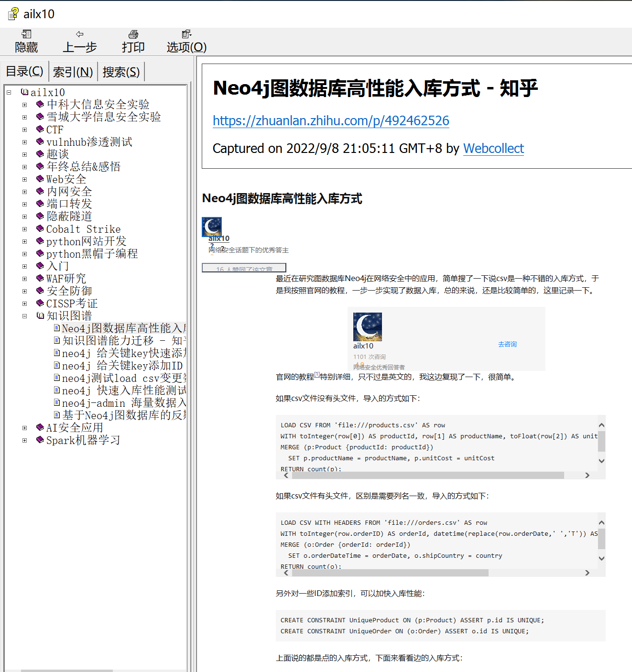Expand the 隐蔽隧道 tree node
The image size is (632, 672).
coord(24,217)
